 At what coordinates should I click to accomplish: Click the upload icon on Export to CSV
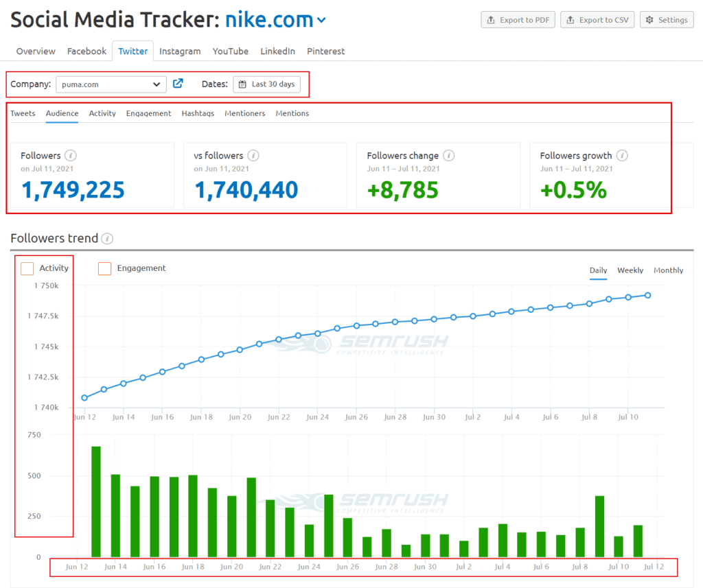pos(571,20)
